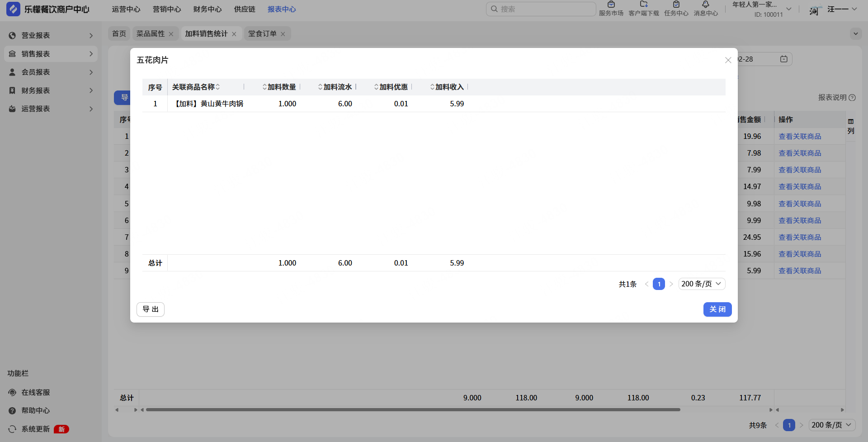This screenshot has width=868, height=442.
Task: Sort by 加料数量 column
Action: pyautogui.click(x=264, y=87)
